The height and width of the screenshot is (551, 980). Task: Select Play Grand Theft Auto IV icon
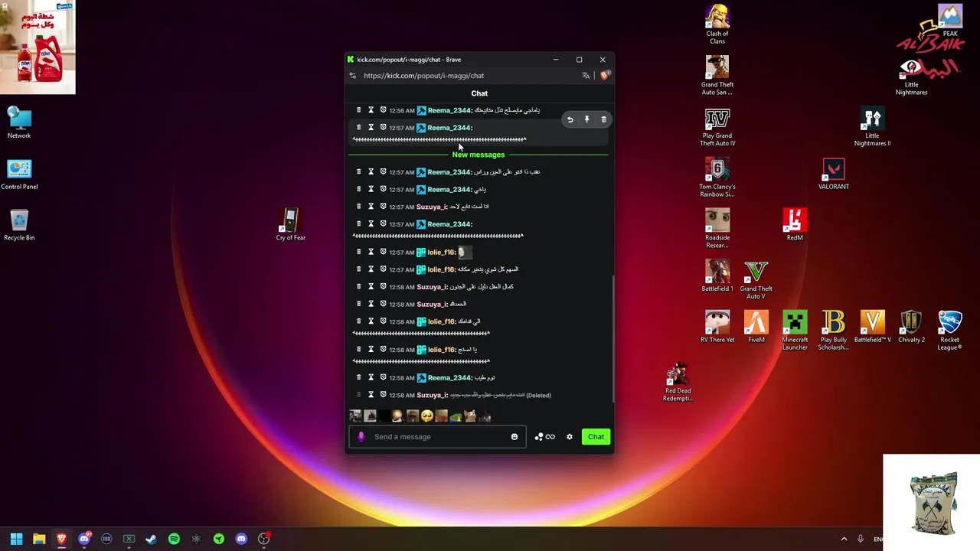tap(717, 126)
